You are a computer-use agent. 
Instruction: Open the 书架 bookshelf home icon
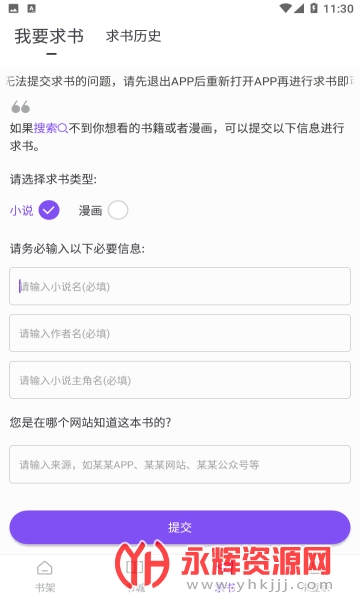pos(45,568)
